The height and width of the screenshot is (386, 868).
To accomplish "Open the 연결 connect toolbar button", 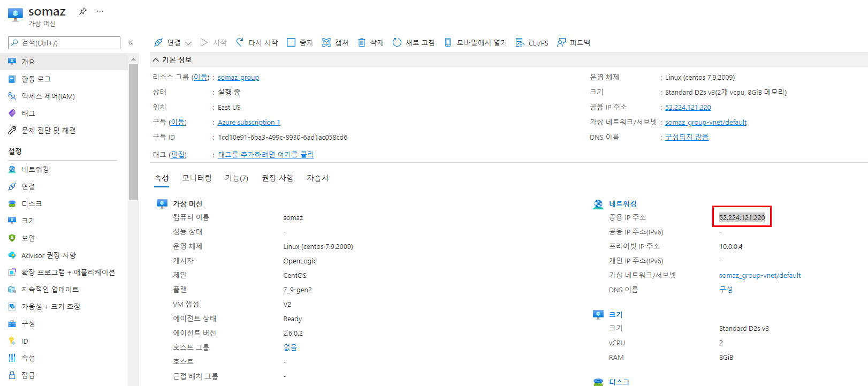I will (167, 42).
